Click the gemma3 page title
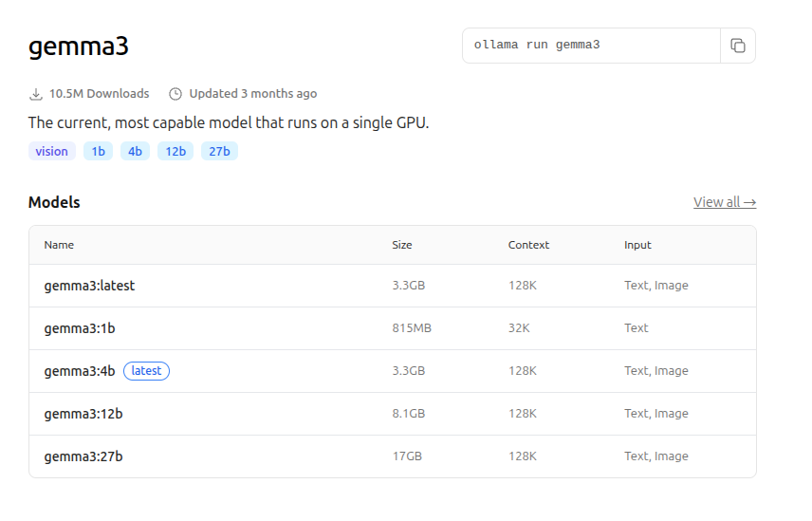 [x=79, y=47]
